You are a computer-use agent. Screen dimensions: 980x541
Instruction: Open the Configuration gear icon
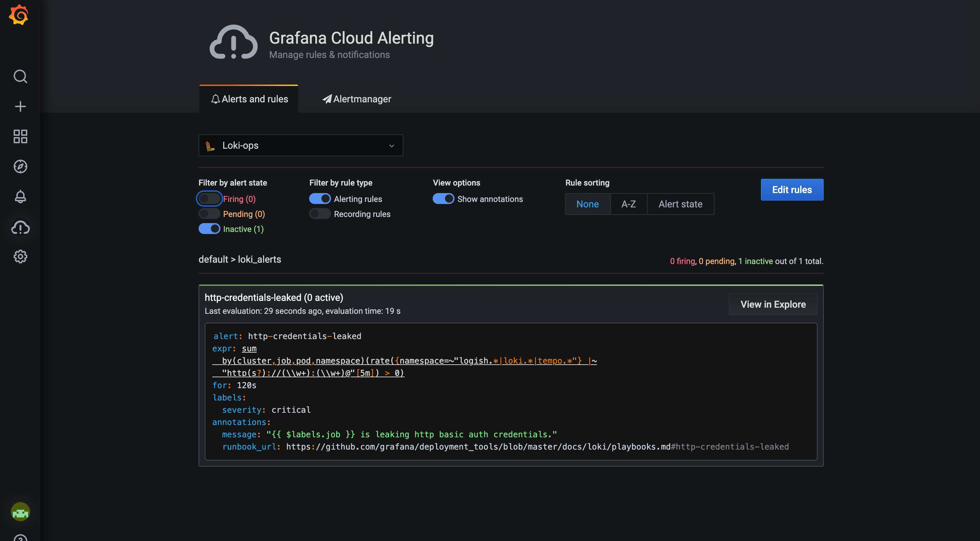click(x=20, y=257)
